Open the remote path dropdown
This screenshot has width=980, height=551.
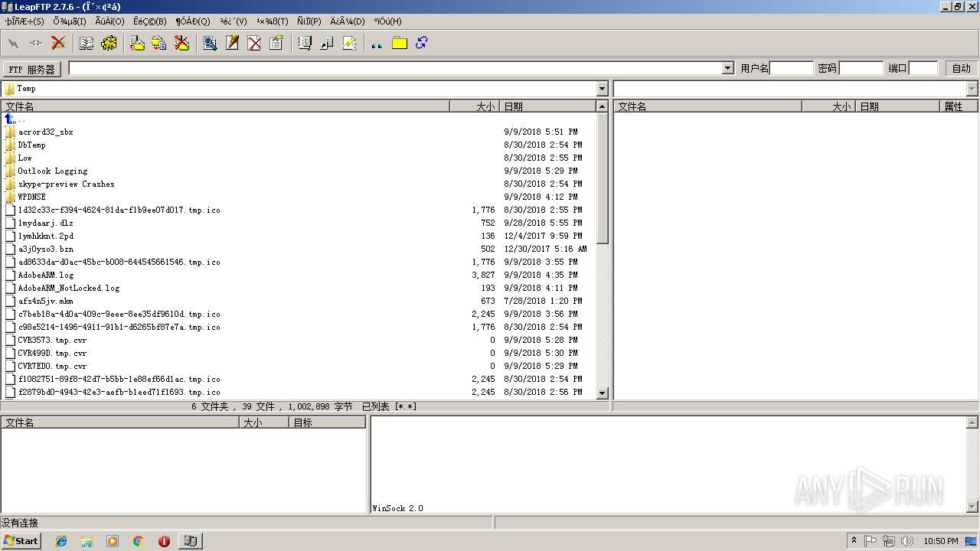972,89
